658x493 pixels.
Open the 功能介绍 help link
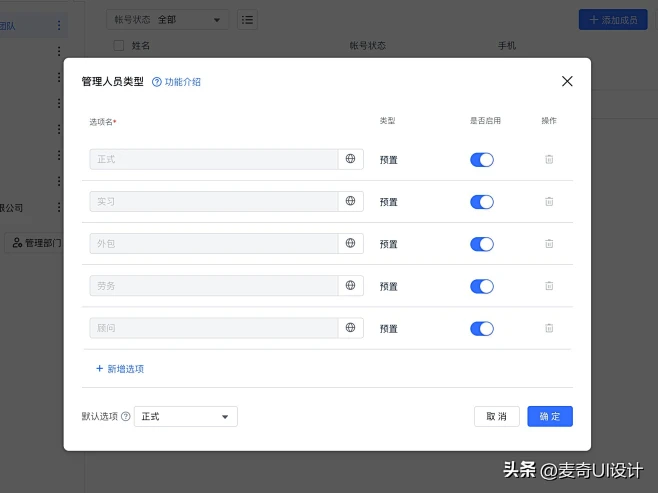[176, 82]
